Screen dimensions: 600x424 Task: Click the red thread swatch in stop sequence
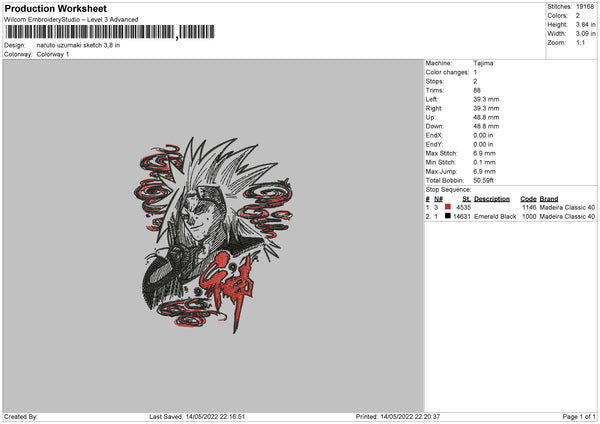pyautogui.click(x=448, y=207)
